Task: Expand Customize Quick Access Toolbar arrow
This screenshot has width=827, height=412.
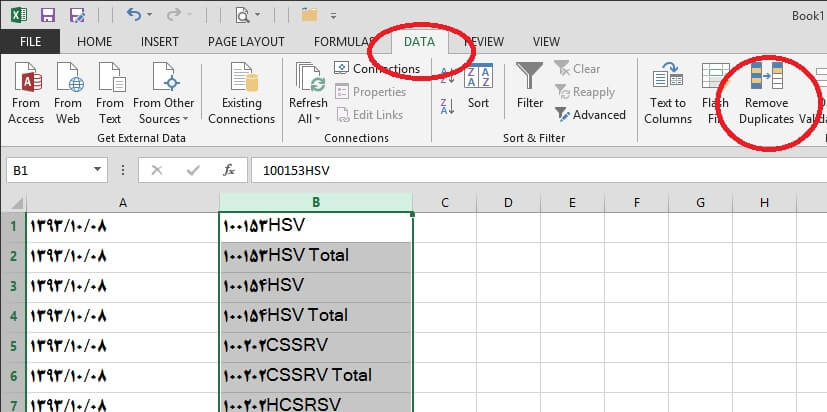Action: (x=333, y=16)
